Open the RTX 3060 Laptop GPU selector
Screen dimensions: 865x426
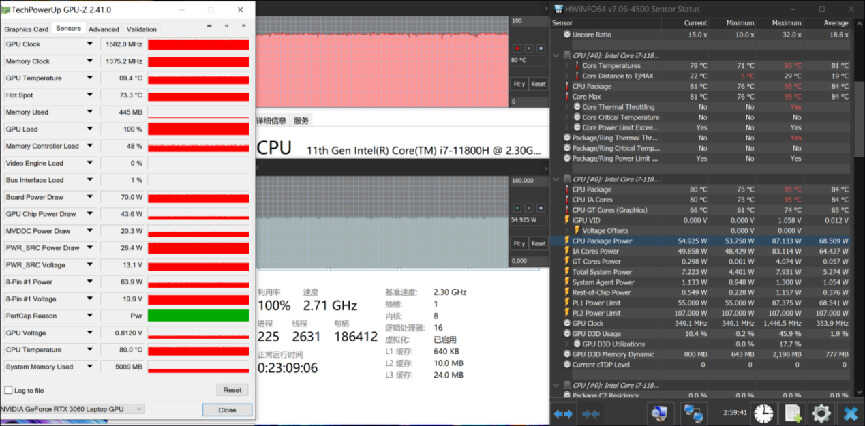pyautogui.click(x=72, y=409)
